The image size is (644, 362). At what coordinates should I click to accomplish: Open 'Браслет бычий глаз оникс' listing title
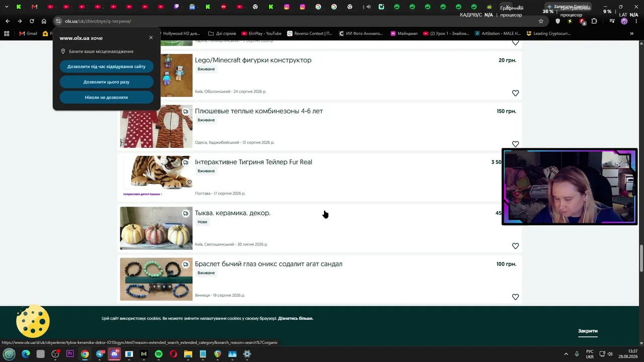(268, 264)
